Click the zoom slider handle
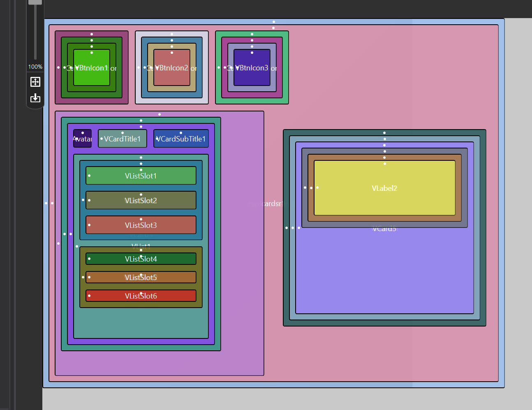The height and width of the screenshot is (410, 532). [35, 2]
